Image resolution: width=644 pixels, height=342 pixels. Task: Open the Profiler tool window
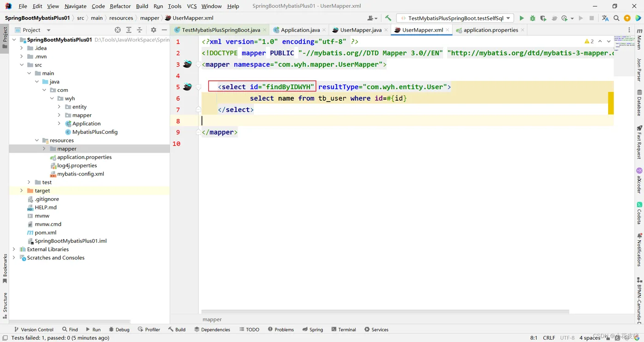click(149, 330)
